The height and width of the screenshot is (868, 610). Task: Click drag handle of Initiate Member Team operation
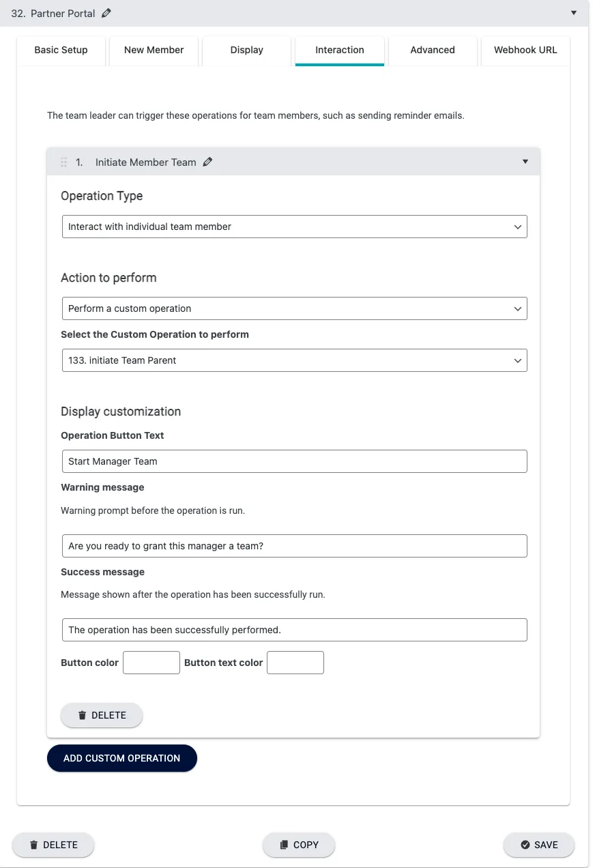click(64, 162)
